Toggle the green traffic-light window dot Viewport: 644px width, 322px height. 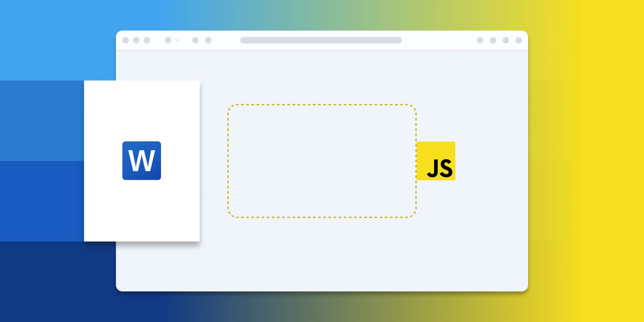click(147, 40)
